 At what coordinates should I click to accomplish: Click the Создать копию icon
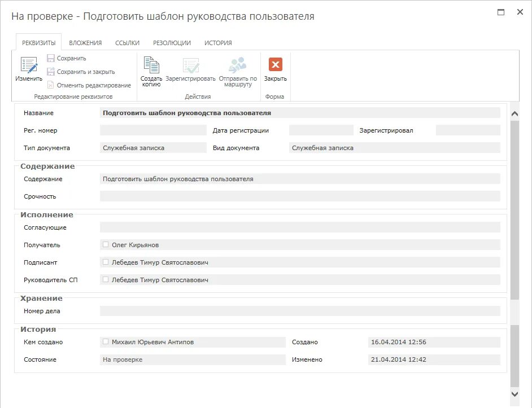(x=151, y=65)
